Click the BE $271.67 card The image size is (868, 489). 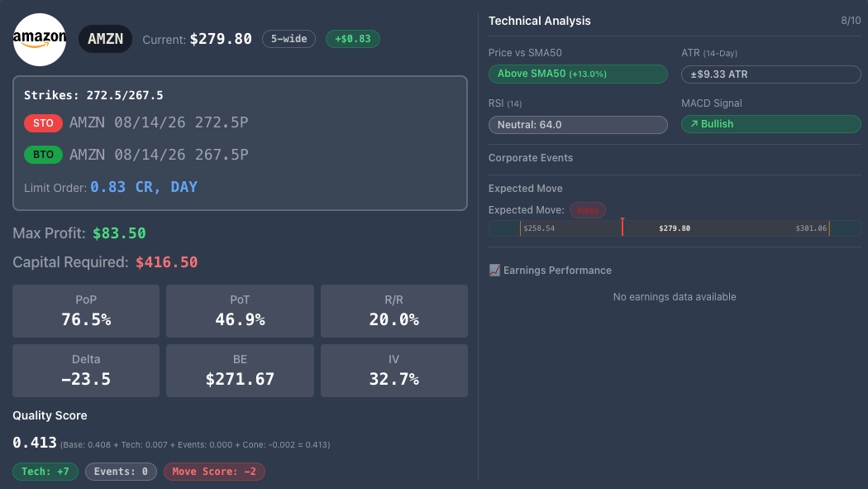240,371
